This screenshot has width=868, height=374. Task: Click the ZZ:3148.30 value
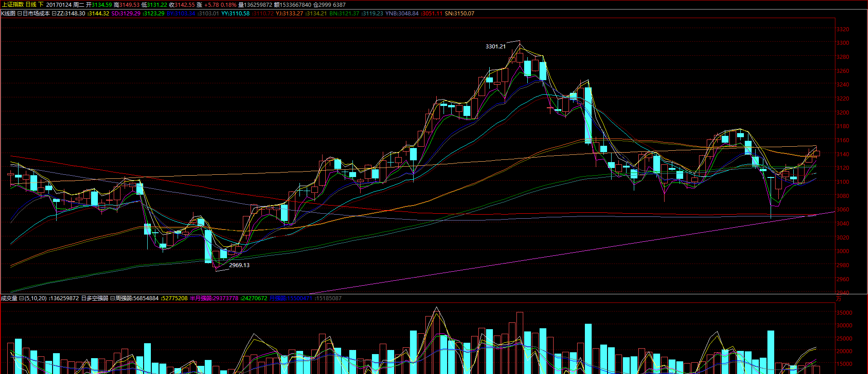pos(71,14)
